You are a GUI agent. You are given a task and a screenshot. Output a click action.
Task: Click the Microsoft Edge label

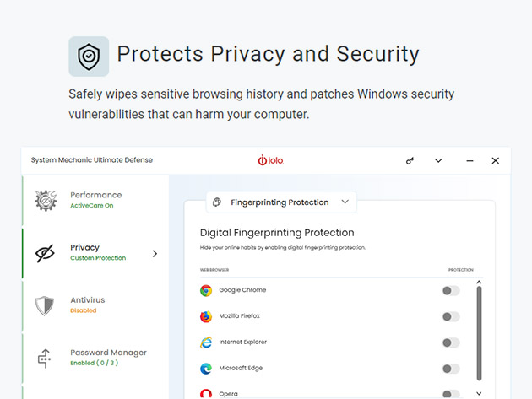point(241,368)
